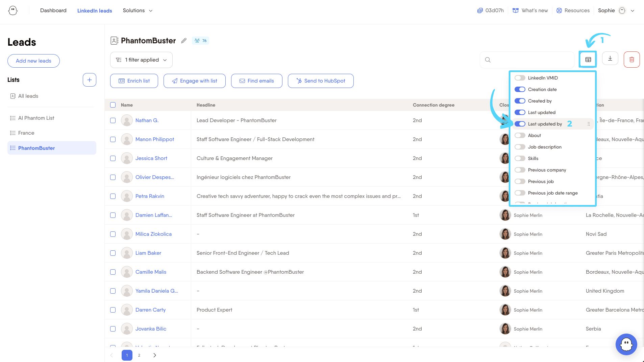Click Find emails button
This screenshot has height=362, width=644.
pyautogui.click(x=257, y=81)
